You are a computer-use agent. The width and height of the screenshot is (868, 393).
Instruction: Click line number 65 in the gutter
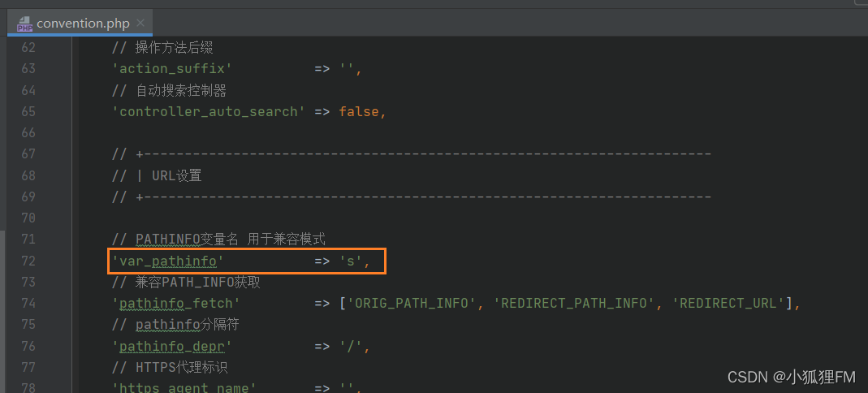(x=28, y=111)
